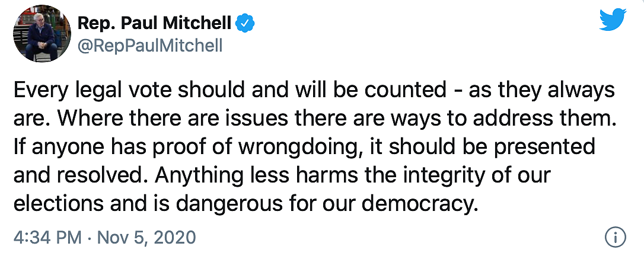Click the Rep. Paul Mitchell display name

coord(154,24)
